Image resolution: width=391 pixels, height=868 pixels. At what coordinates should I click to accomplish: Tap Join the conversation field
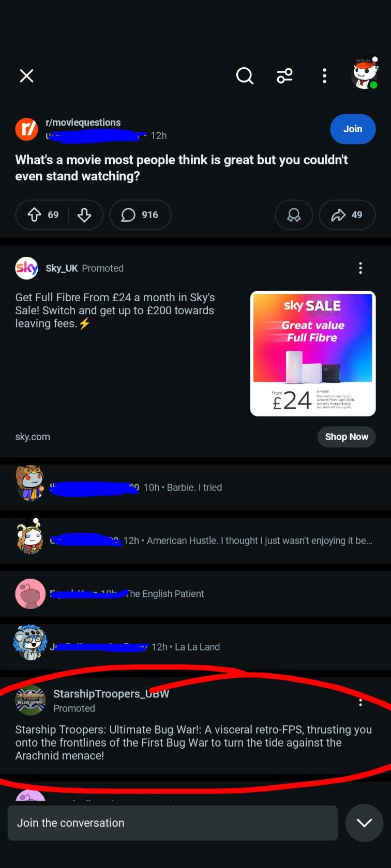coord(173,823)
